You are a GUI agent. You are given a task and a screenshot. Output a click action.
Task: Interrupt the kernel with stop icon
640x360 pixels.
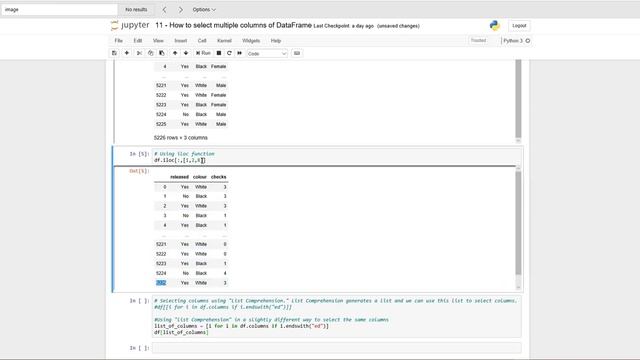(219, 53)
